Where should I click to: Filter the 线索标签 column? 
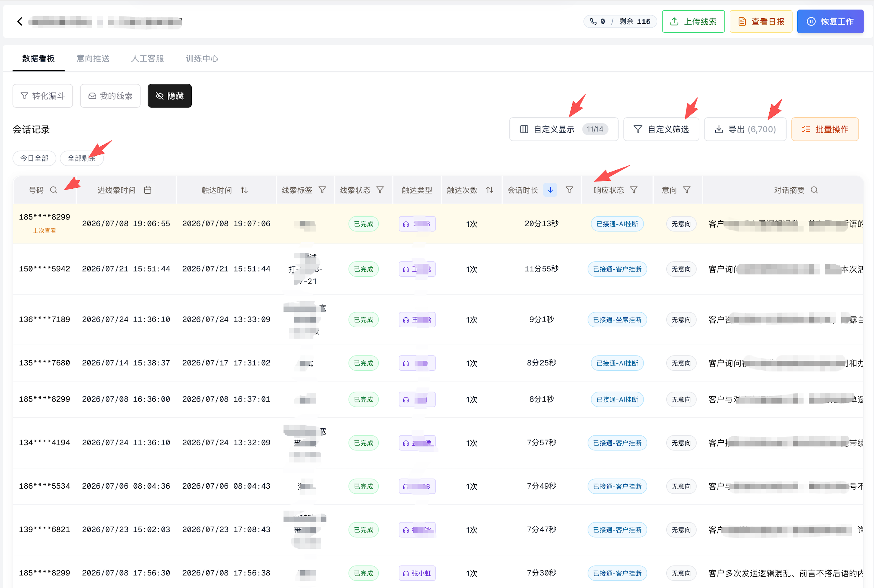pyautogui.click(x=322, y=190)
